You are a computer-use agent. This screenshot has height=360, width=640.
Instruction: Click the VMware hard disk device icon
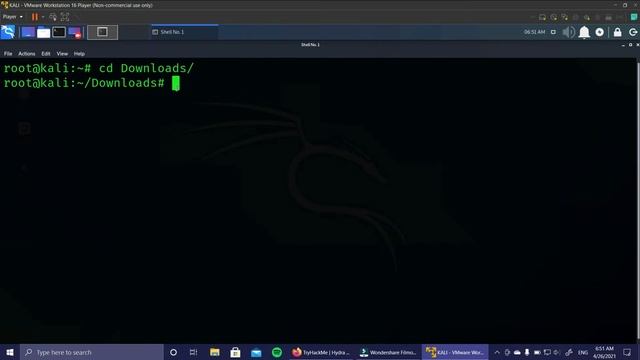[x=542, y=17]
